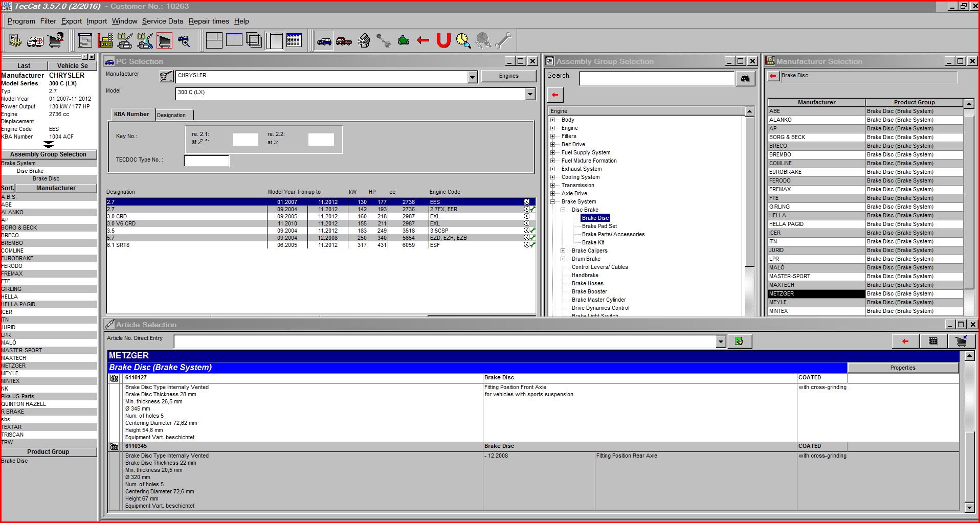Click the red magnet U toolbar icon
Image resolution: width=980 pixels, height=523 pixels.
point(443,40)
